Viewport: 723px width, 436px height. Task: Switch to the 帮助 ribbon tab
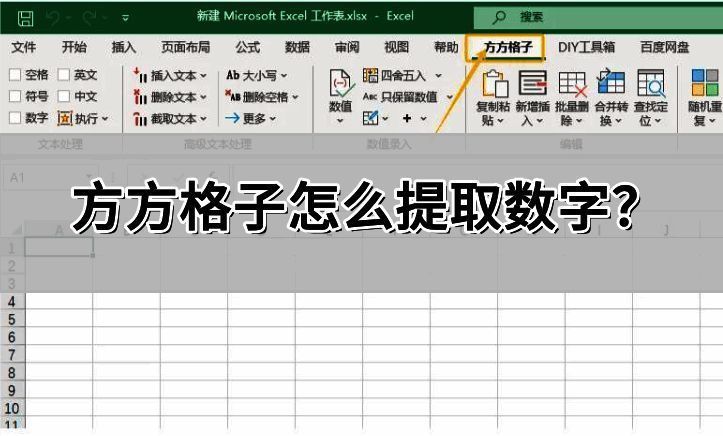click(446, 47)
